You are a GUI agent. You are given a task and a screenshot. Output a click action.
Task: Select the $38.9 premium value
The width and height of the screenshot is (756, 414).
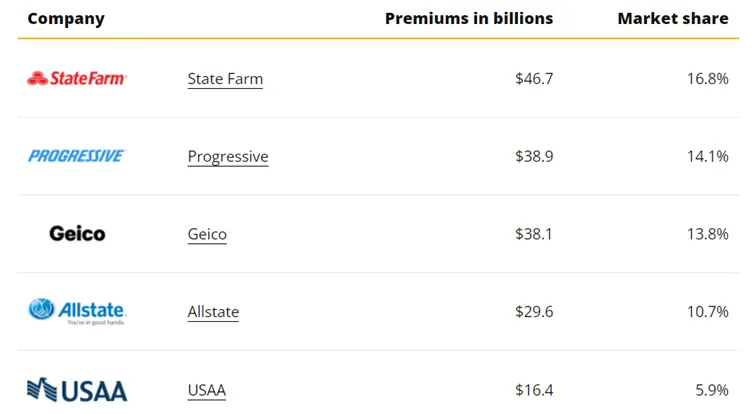point(534,156)
